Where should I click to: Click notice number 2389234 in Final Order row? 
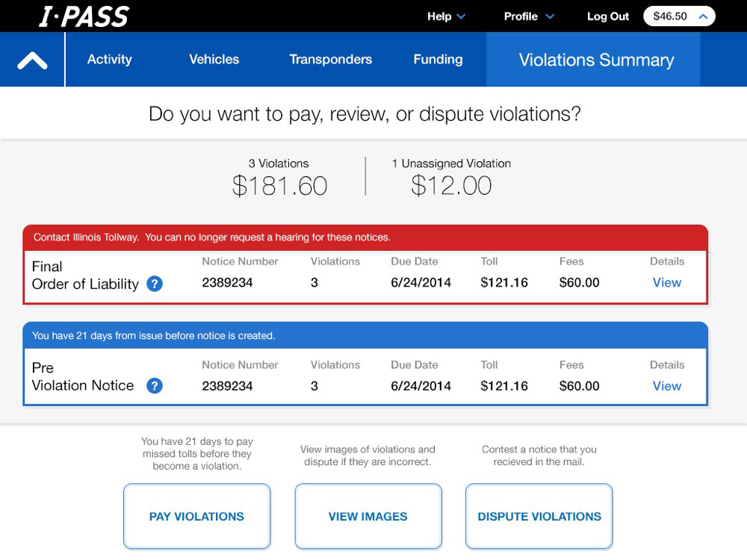[227, 282]
